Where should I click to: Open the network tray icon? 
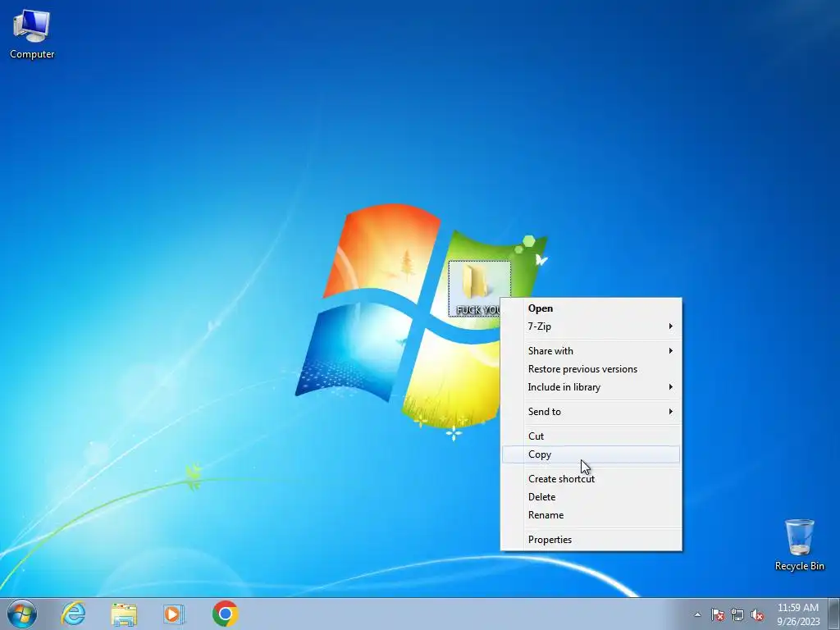point(737,614)
